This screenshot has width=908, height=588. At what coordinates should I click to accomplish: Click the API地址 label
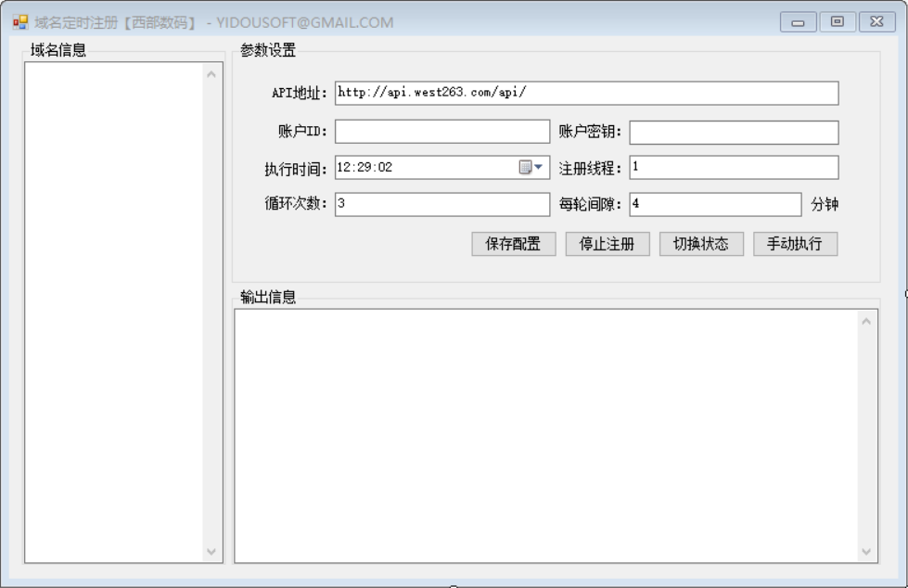tap(300, 93)
